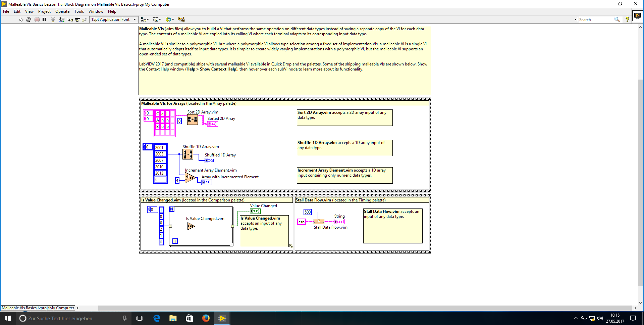Click the Clean Up Diagram broom icon

(181, 20)
